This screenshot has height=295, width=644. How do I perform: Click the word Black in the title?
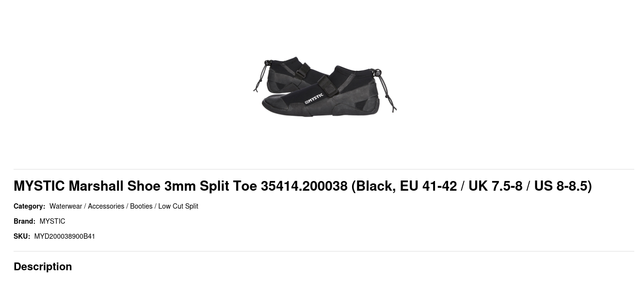click(x=376, y=186)
